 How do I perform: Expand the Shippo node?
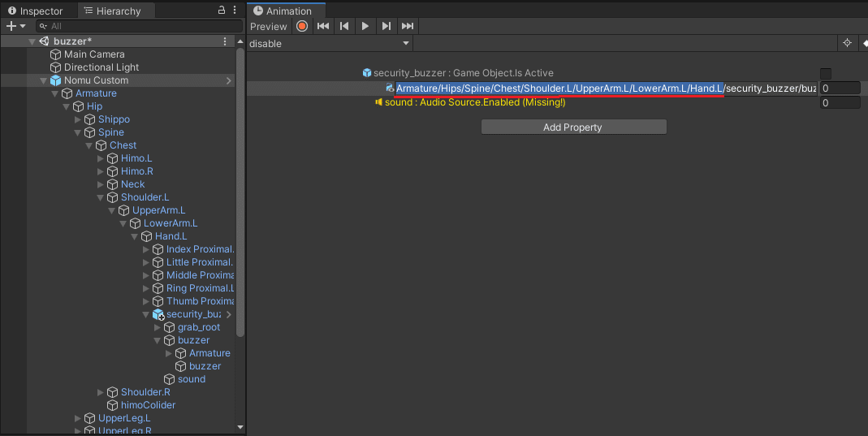77,119
